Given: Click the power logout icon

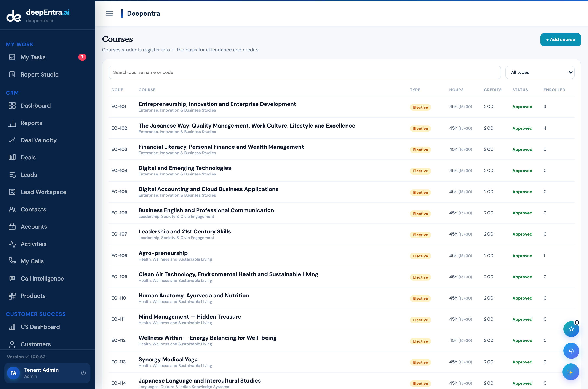Looking at the screenshot, I should pyautogui.click(x=83, y=373).
